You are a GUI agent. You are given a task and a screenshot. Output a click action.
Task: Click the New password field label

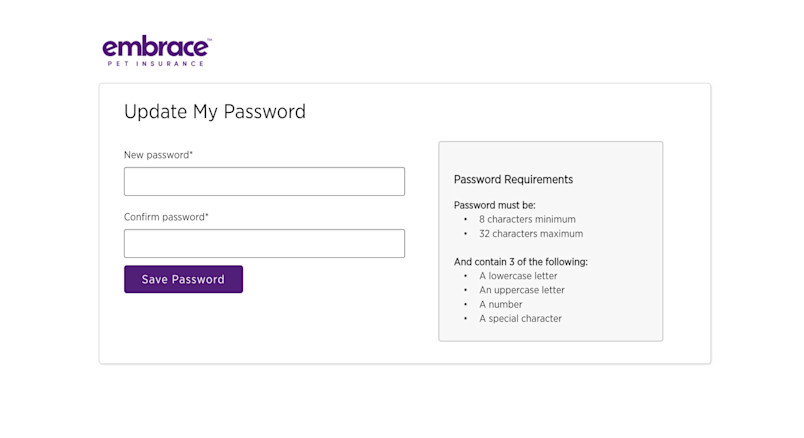158,155
